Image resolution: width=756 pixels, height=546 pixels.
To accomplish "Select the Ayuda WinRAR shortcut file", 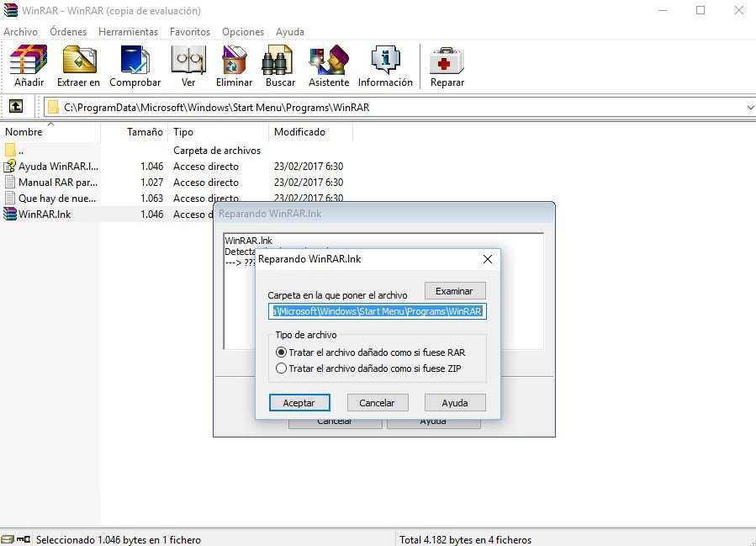I will (57, 167).
